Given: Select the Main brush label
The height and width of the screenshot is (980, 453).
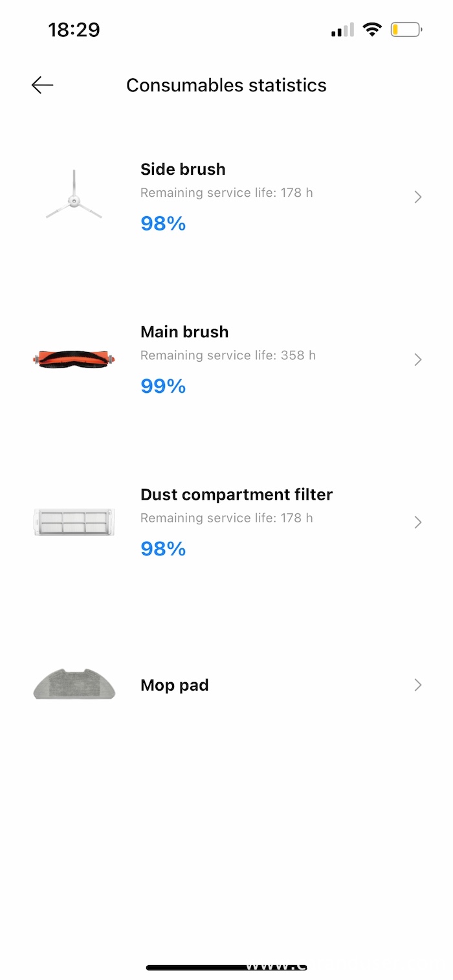Looking at the screenshot, I should [184, 332].
